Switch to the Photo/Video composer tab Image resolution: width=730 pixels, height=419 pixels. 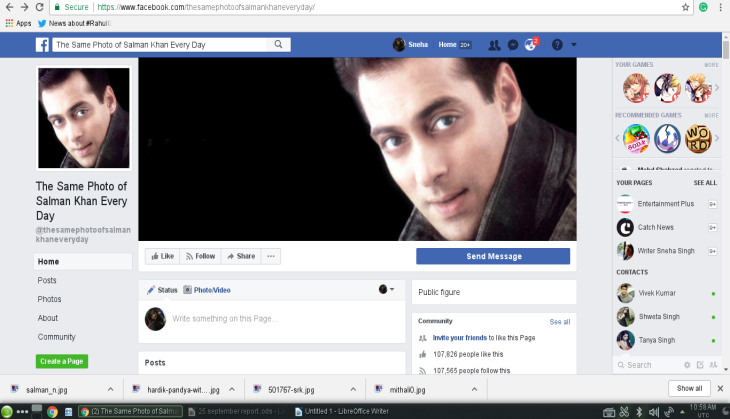pos(207,290)
